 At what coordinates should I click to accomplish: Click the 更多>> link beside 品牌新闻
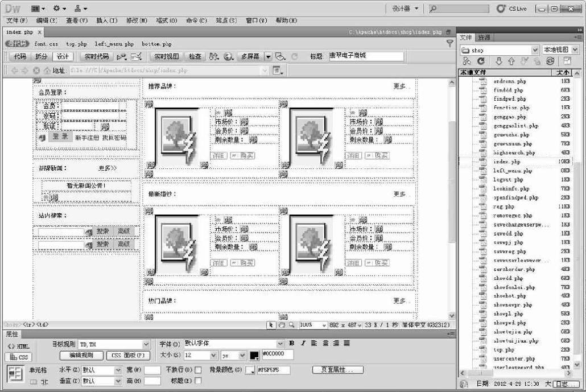(x=108, y=168)
